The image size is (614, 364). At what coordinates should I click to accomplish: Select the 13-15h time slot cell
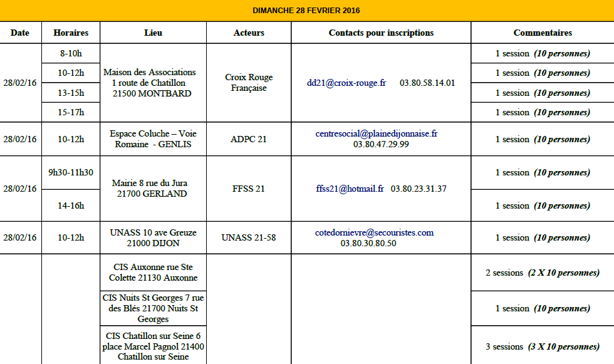pyautogui.click(x=71, y=93)
